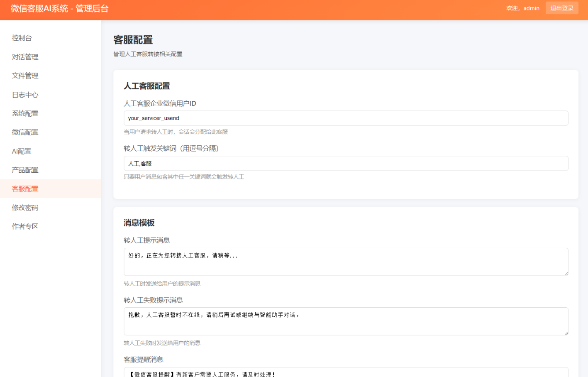Viewport: 588px width, 377px height.
Task: Visit 作者专区 from the sidebar
Action: [25, 226]
